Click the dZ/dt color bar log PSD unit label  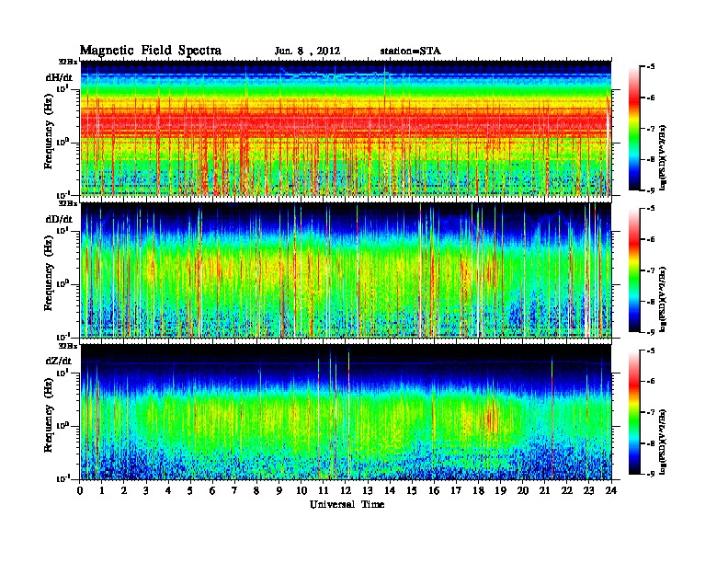(x=663, y=442)
